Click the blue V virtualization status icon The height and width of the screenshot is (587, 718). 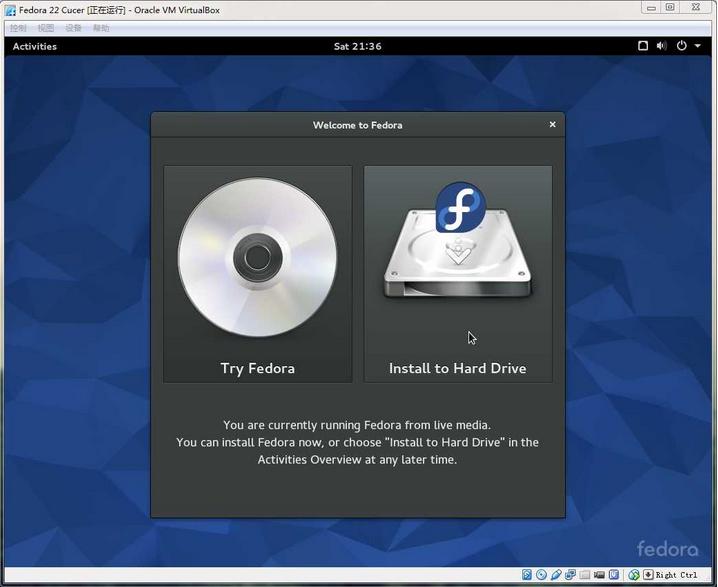(614, 575)
